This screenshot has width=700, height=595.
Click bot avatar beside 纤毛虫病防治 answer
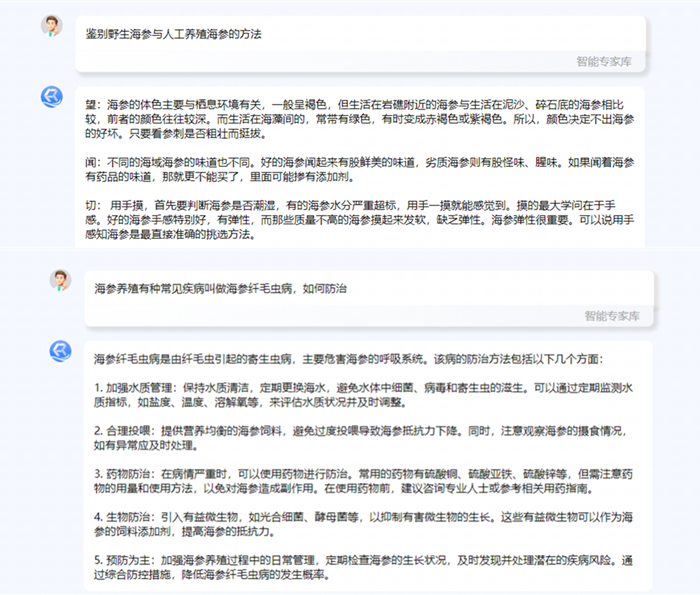pos(60,351)
